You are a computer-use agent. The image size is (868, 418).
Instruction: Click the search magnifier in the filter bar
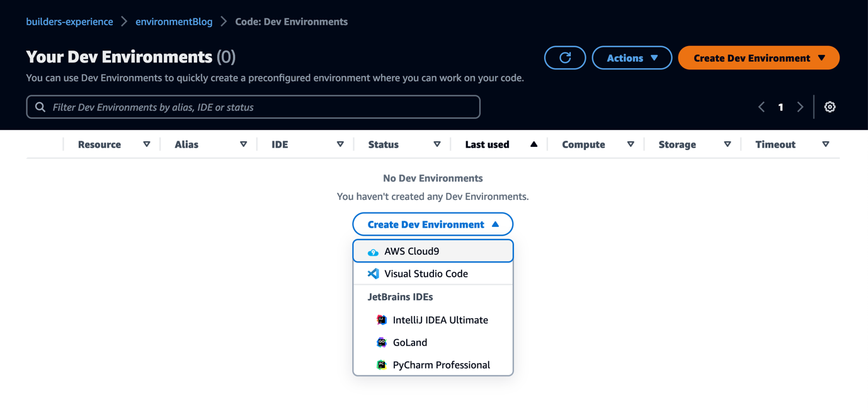(x=40, y=107)
